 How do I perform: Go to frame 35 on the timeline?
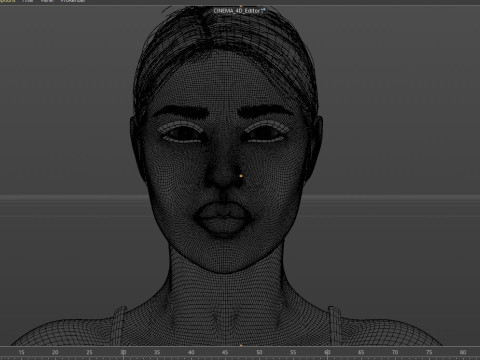[x=157, y=352]
